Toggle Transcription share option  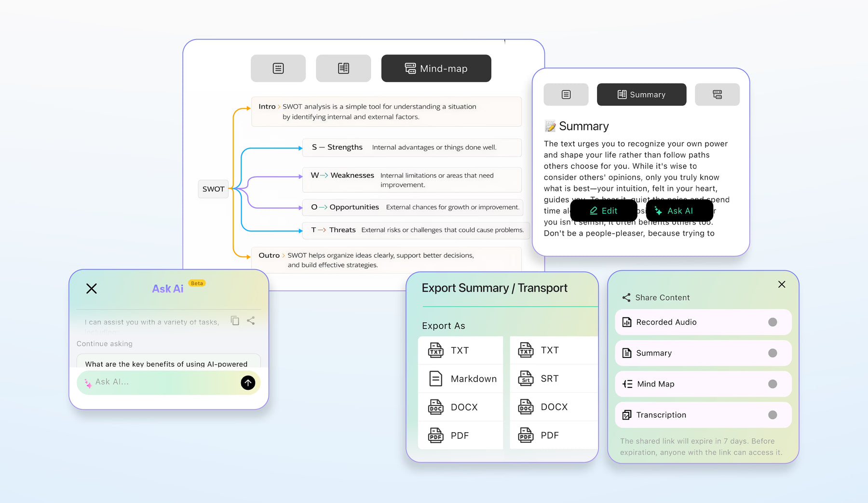[x=772, y=415]
